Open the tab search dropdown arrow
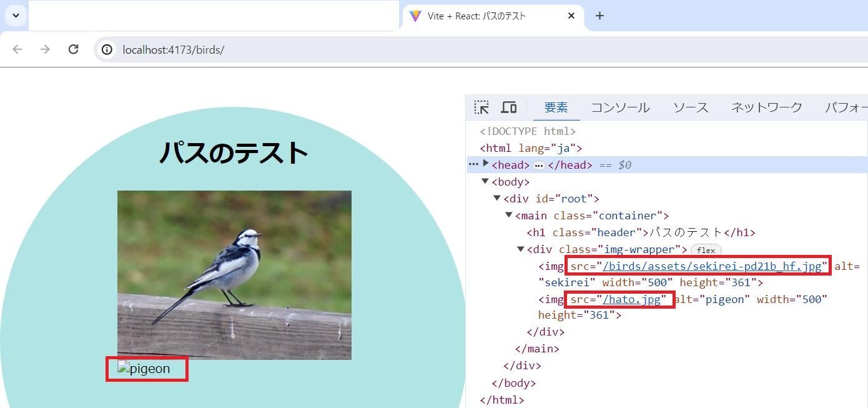 [16, 16]
